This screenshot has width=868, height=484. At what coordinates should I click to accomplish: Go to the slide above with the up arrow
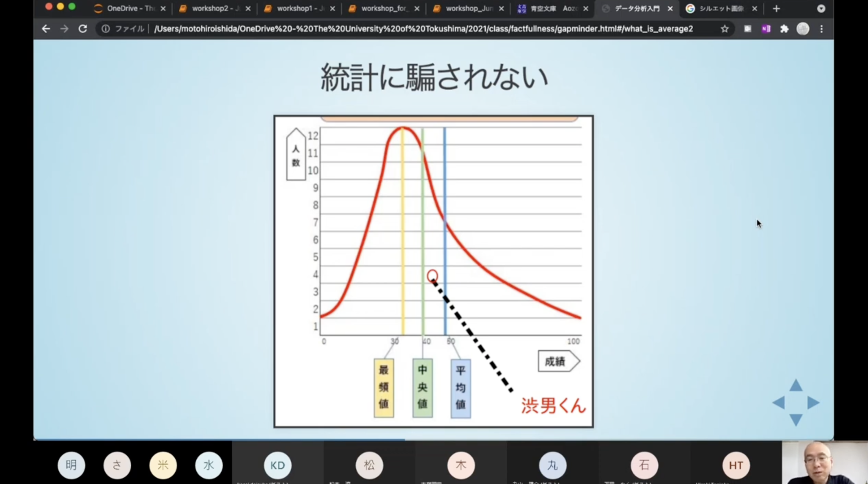pos(796,386)
